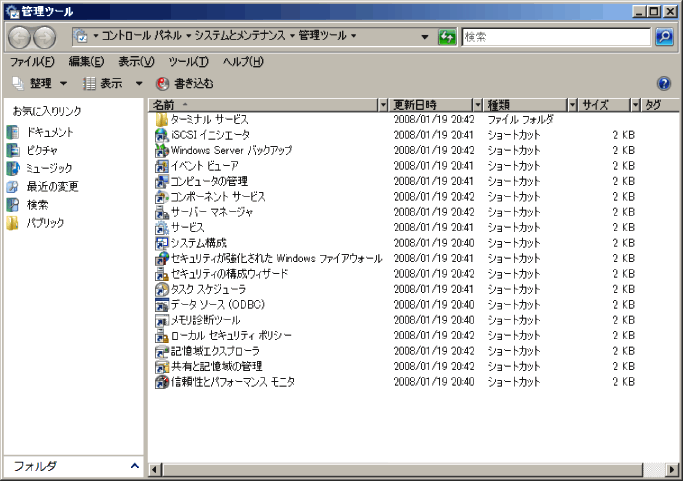Click the back navigation arrow
683x481 pixels.
[x=20, y=37]
